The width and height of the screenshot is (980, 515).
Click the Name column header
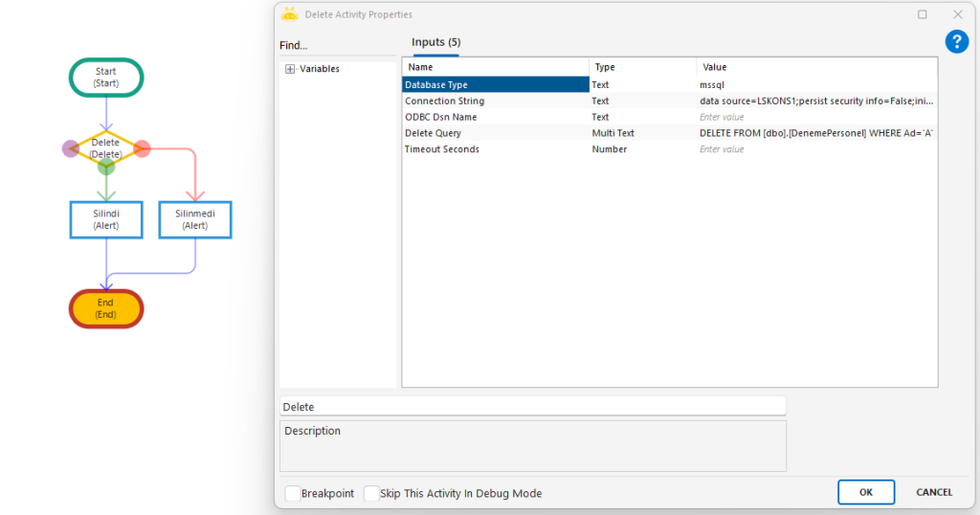(x=495, y=67)
